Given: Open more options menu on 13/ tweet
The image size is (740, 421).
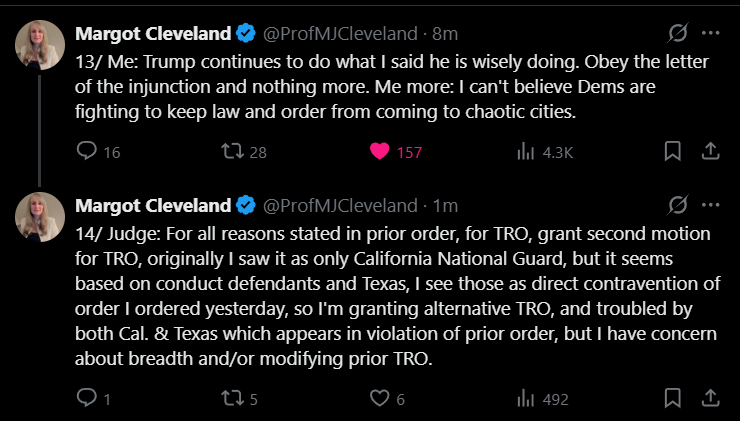Looking at the screenshot, I should (x=710, y=33).
